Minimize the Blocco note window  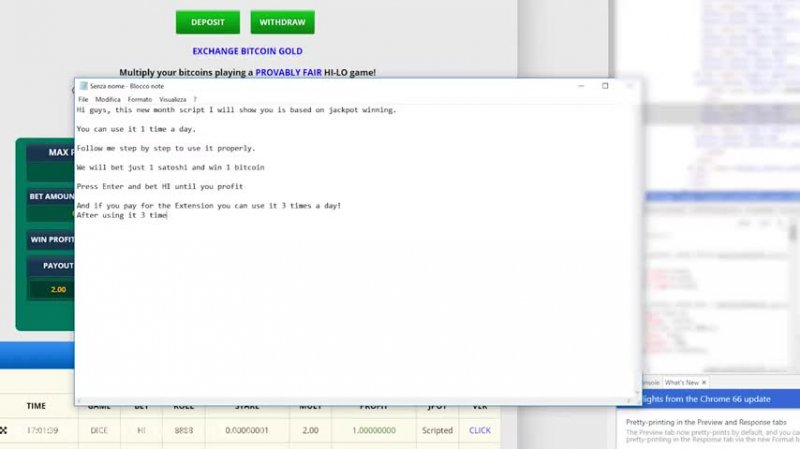582,87
